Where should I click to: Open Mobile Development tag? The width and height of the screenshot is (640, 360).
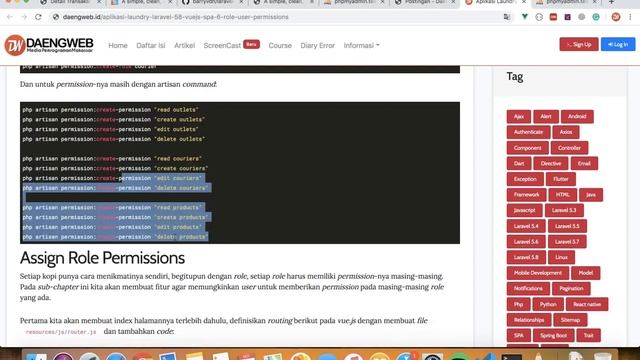coord(538,273)
